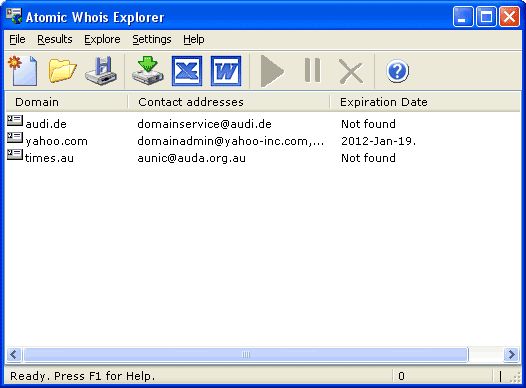
Task: Save results using the floppy disk icon
Action: click(101, 71)
